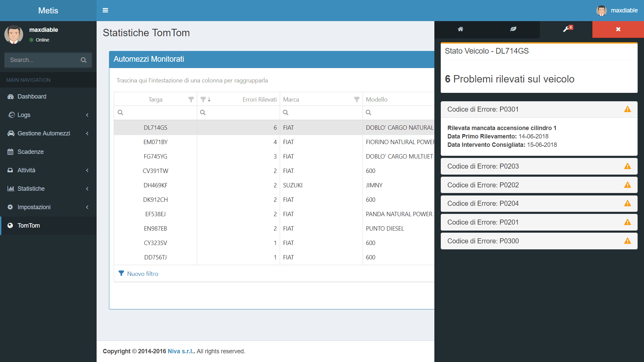Close the vehicle status side panel
The height and width of the screenshot is (362, 644).
(618, 29)
